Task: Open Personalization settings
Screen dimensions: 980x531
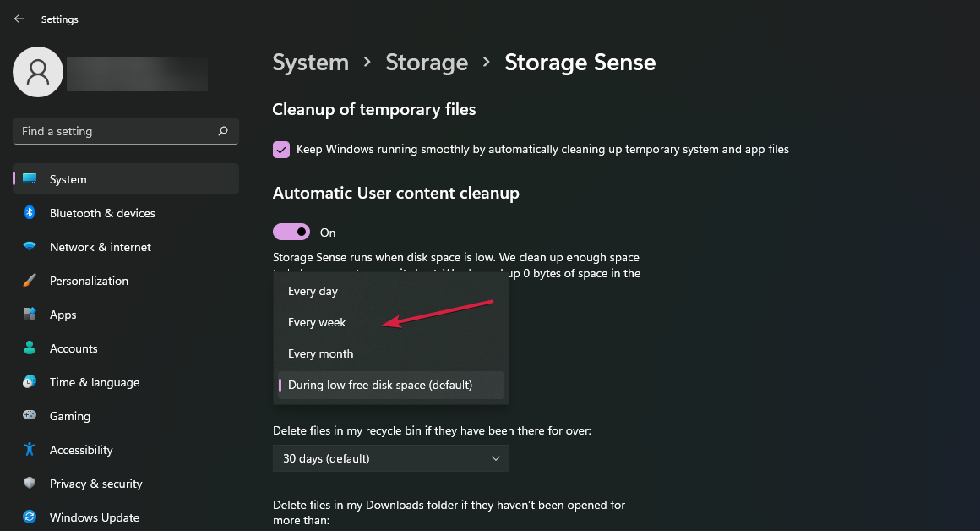Action: point(89,281)
